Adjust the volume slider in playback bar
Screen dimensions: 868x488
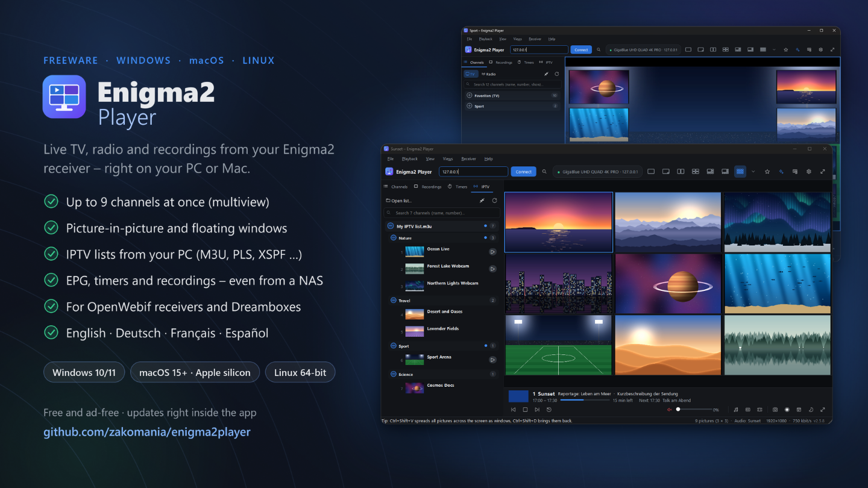(x=693, y=410)
